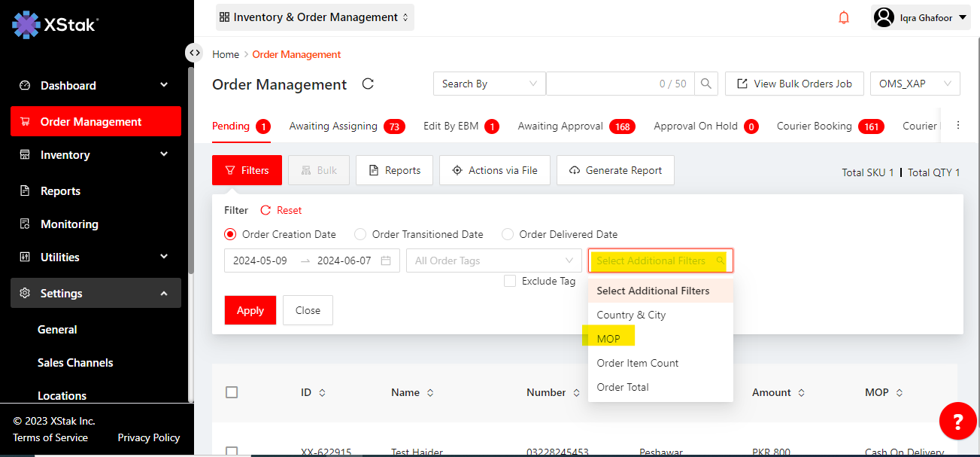Open the Search By dropdown
This screenshot has width=980, height=457.
[x=489, y=84]
